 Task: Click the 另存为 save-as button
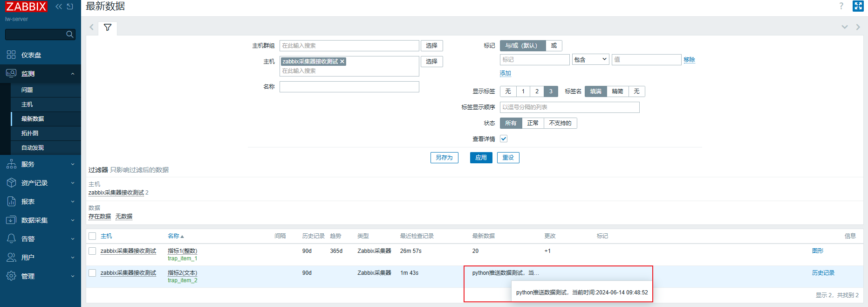coord(444,158)
